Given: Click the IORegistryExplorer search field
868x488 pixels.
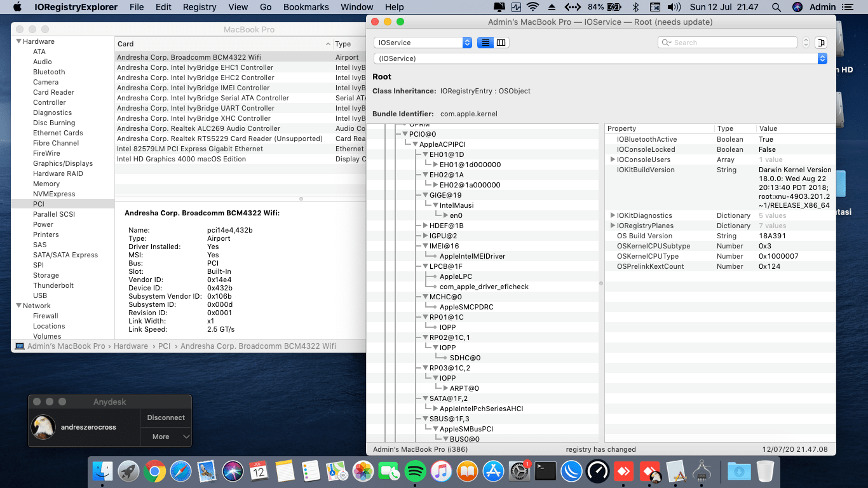Looking at the screenshot, I should point(728,43).
